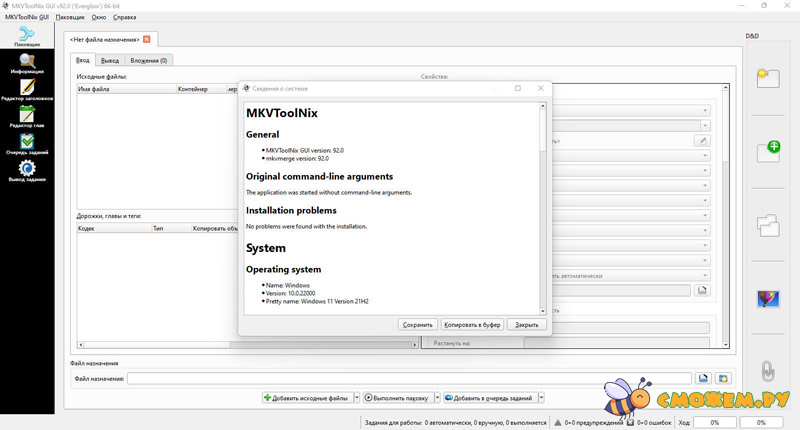Click Выполнить паковку button
Viewport: 800px width, 430px height.
coord(398,398)
